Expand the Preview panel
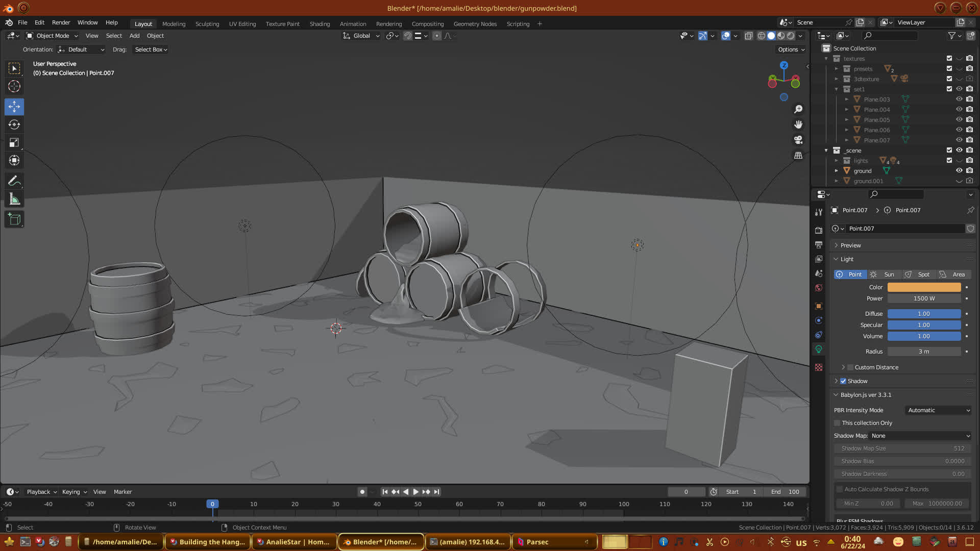 [850, 245]
